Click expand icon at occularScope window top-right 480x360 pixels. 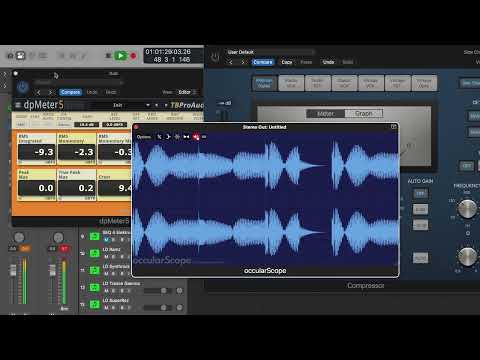[393, 127]
